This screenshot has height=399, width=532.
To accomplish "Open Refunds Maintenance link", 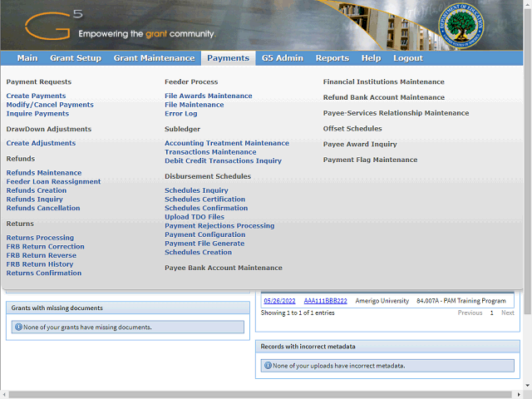I will 44,173.
